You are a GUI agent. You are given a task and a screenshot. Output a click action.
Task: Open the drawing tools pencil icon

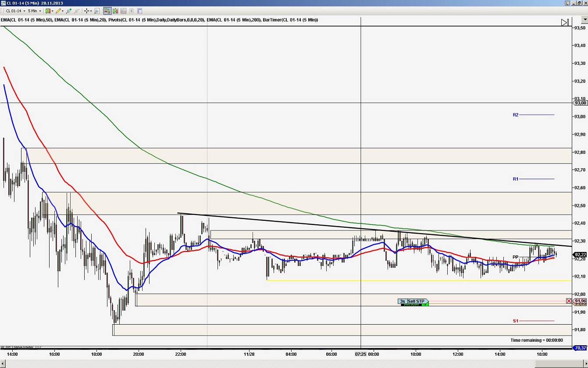(x=57, y=11)
